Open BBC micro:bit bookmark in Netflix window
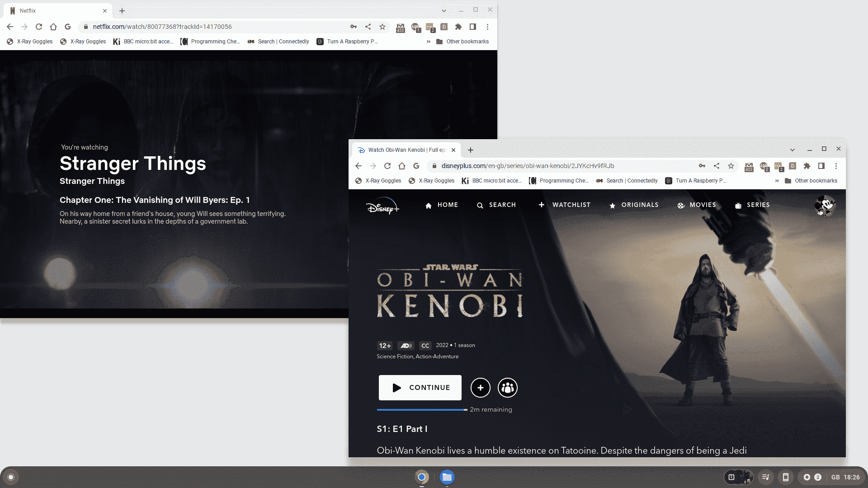868x488 pixels. tap(143, 42)
